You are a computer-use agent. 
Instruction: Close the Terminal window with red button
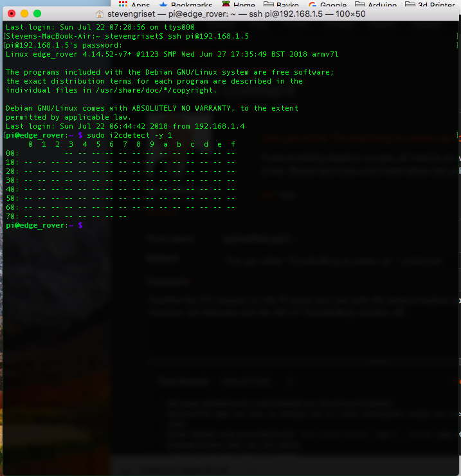(10, 14)
